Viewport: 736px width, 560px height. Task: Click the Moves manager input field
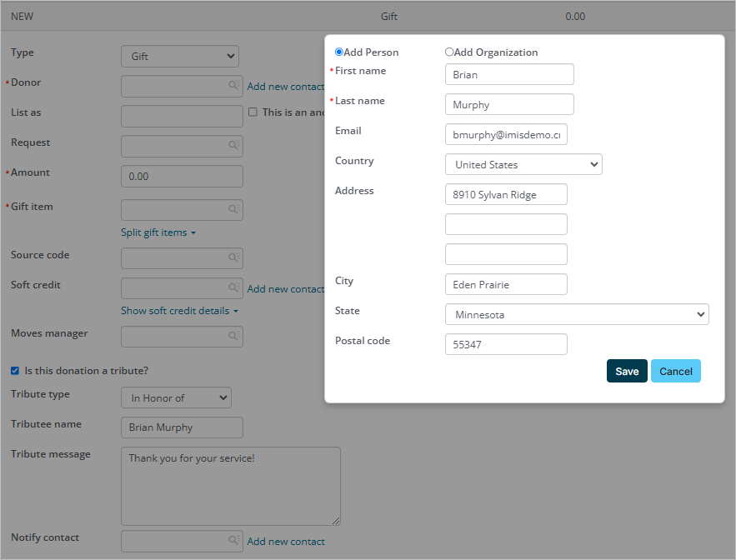(182, 337)
